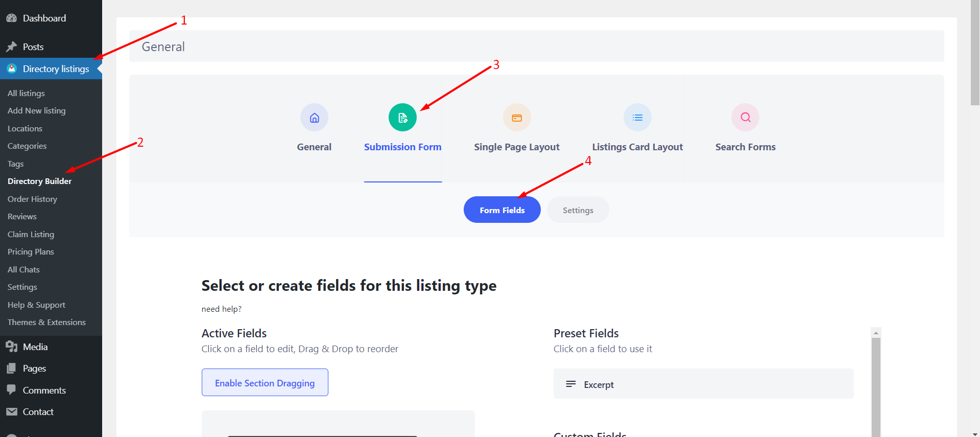Select the Listings Card Layout list icon
Screen dimensions: 980x437
637,117
